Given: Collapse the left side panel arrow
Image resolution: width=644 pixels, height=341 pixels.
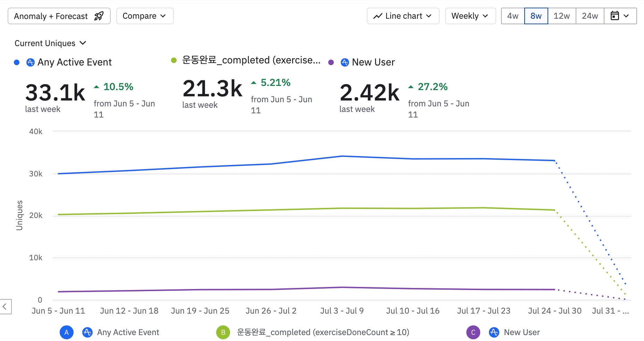Looking at the screenshot, I should pyautogui.click(x=5, y=307).
